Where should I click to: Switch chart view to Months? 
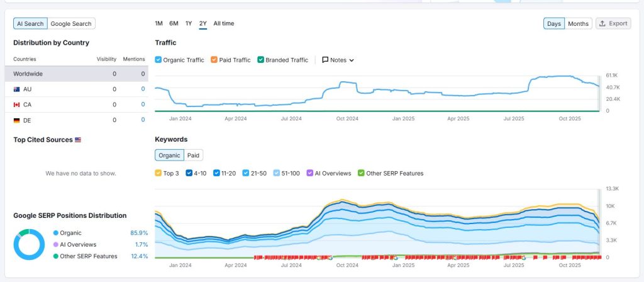pos(578,24)
